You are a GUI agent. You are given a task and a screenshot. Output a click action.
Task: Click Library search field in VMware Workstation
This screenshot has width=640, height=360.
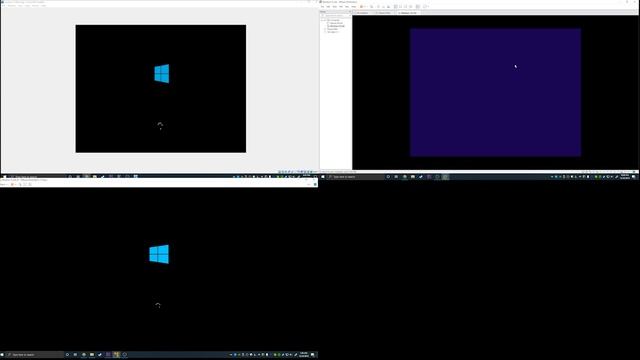(x=334, y=16)
